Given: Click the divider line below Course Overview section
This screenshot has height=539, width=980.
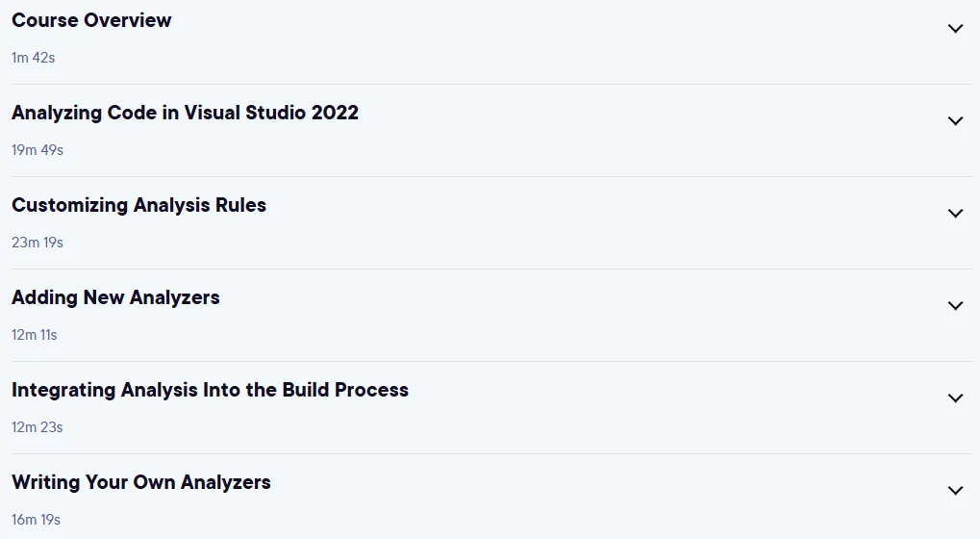Looking at the screenshot, I should (492, 85).
